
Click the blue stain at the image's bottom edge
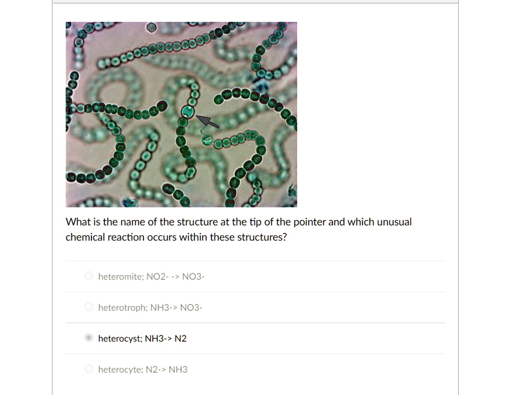click(130, 203)
